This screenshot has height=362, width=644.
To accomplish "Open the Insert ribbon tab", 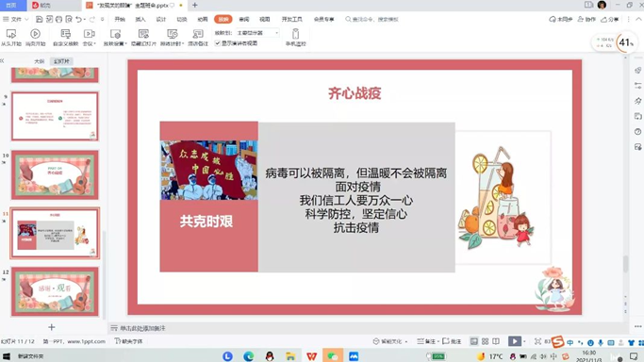I will (x=140, y=19).
